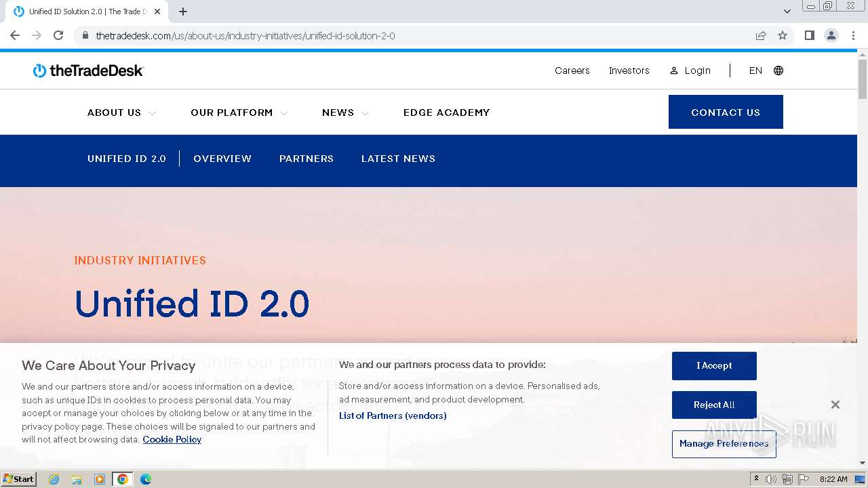Viewport: 868px width, 488px height.
Task: Close the Unified ID Solution tab
Action: [x=157, y=12]
